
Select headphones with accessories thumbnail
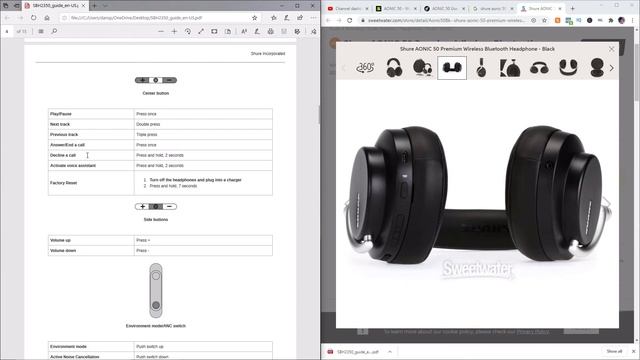423,68
